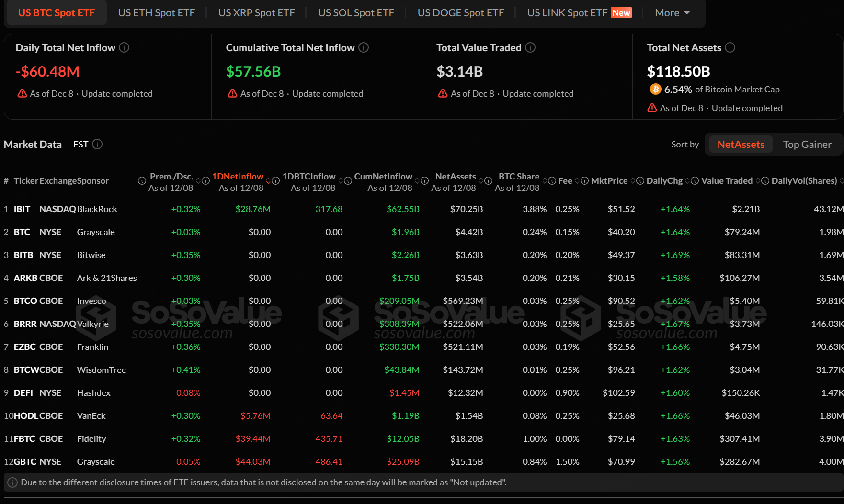Click the info icon next to EST
Image resolution: width=844 pixels, height=504 pixels.
pyautogui.click(x=97, y=144)
